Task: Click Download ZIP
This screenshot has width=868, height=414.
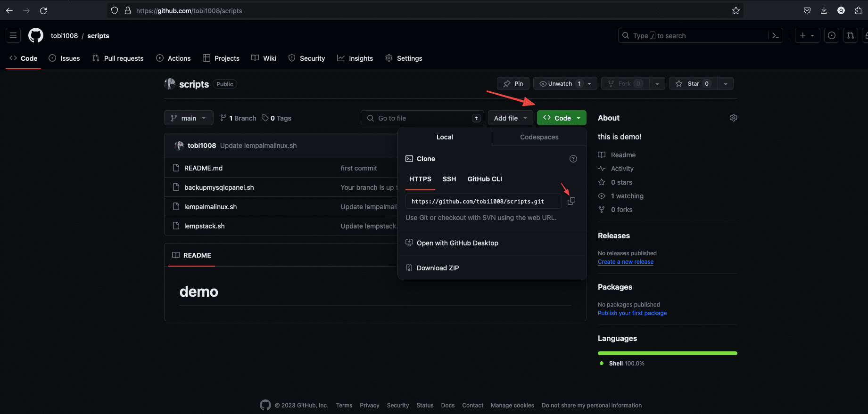Action: [438, 268]
